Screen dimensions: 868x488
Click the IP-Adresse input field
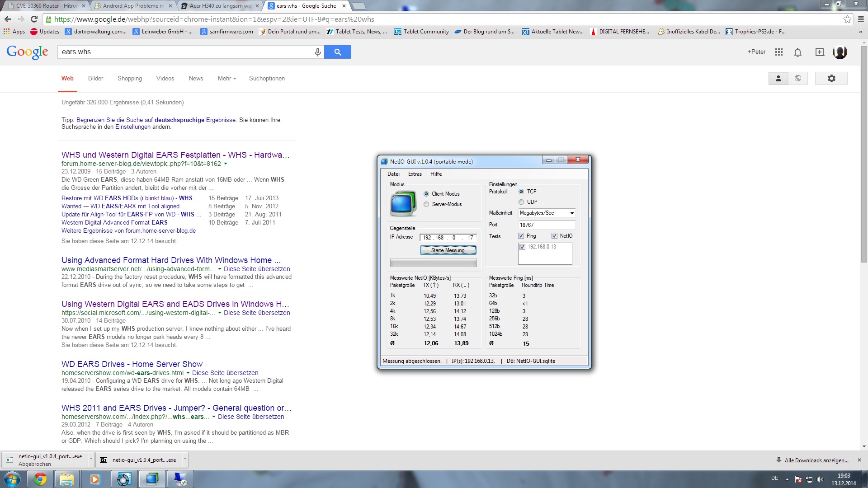click(x=448, y=238)
